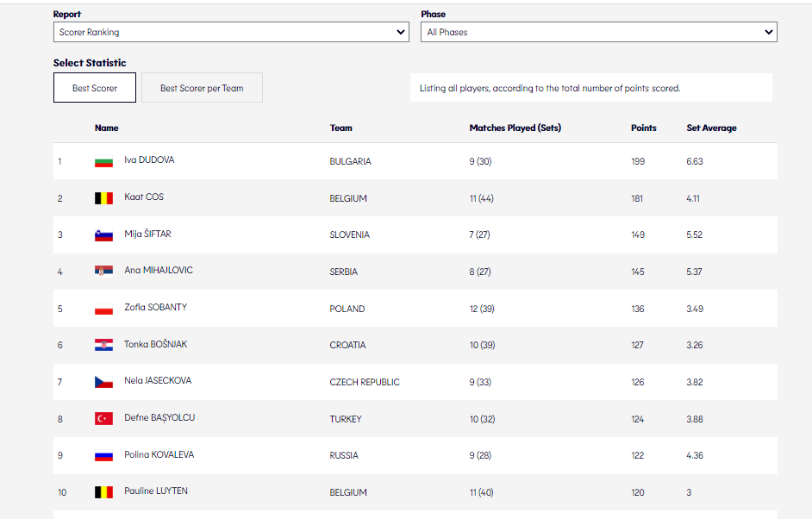This screenshot has height=519, width=812.
Task: Click the Belgium flag next to Kaat Cos
Action: [x=103, y=198]
